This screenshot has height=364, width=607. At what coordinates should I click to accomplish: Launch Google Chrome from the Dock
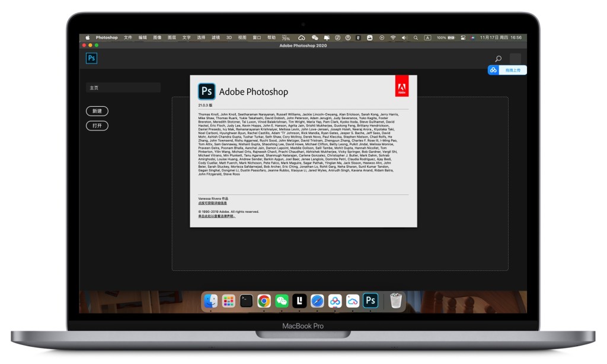pyautogui.click(x=264, y=301)
